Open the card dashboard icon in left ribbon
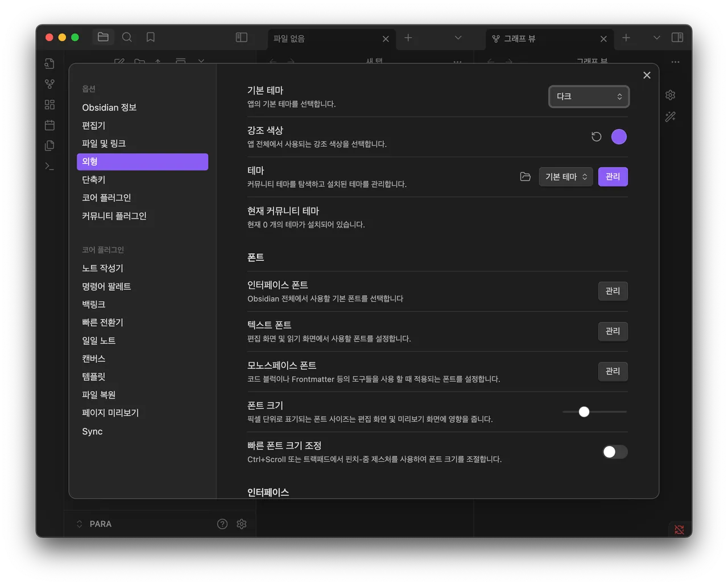Screen dimensions: 728x585 [49, 104]
